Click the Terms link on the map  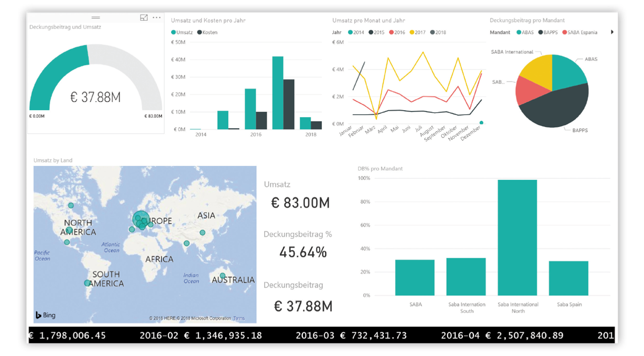pyautogui.click(x=238, y=318)
